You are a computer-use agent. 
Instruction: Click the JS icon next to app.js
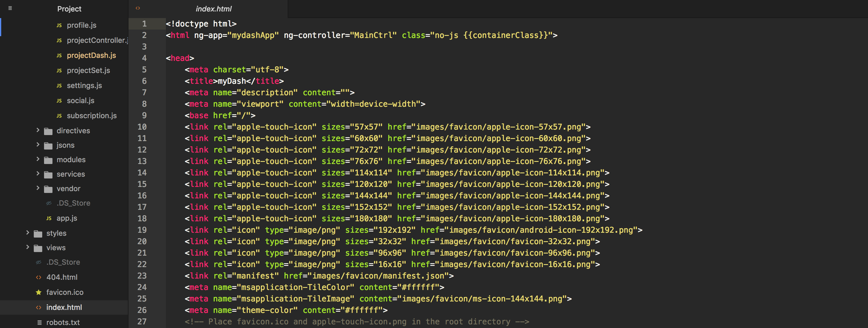(x=49, y=219)
